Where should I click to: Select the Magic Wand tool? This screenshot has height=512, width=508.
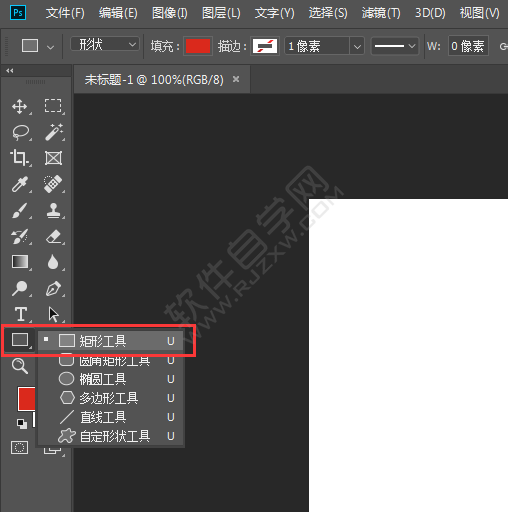coord(54,132)
